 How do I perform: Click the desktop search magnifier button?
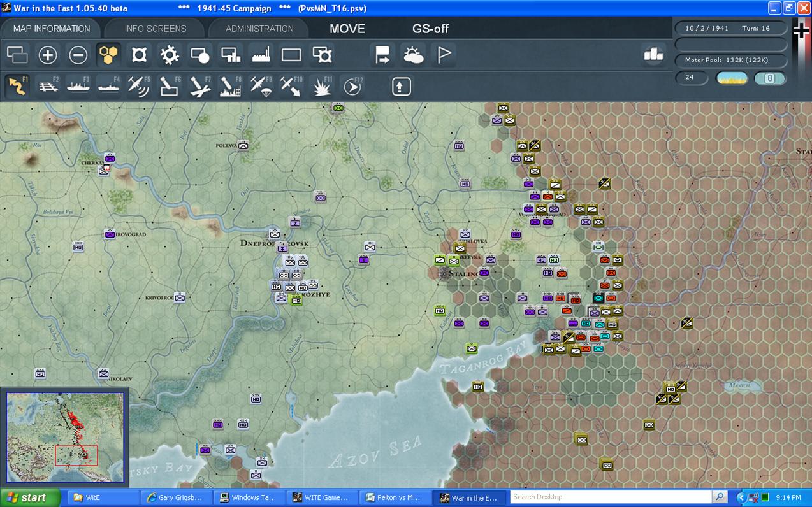coord(720,497)
